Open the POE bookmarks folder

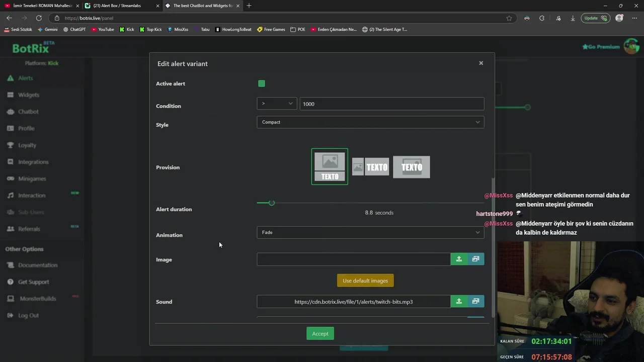click(x=298, y=30)
